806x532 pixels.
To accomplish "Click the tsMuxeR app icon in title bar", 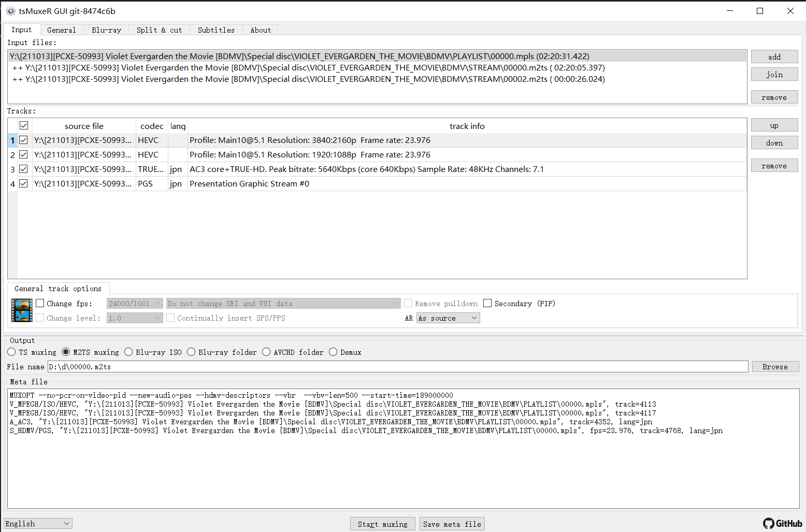I will tap(10, 11).
